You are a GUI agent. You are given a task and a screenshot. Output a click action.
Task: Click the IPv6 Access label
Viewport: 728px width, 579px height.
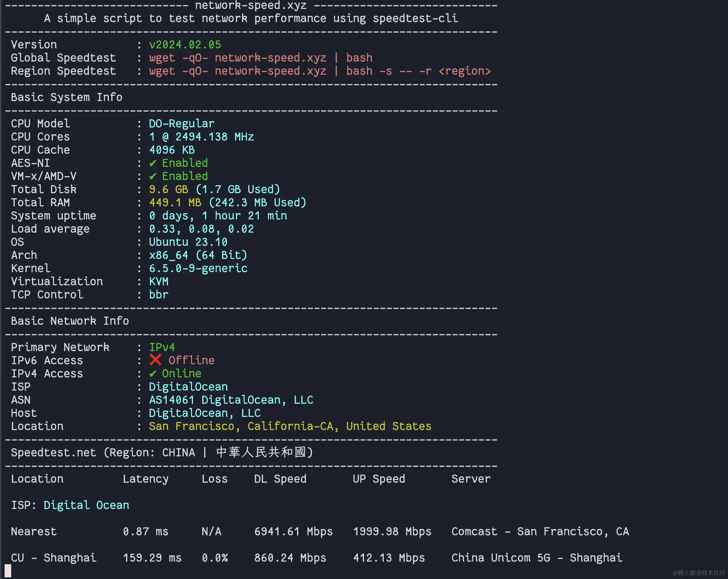(x=47, y=361)
